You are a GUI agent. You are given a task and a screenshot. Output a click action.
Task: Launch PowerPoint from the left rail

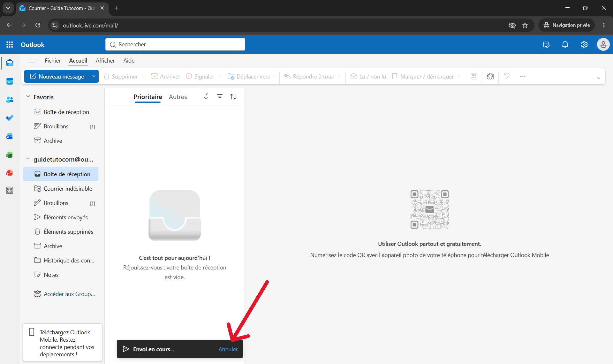[x=10, y=173]
